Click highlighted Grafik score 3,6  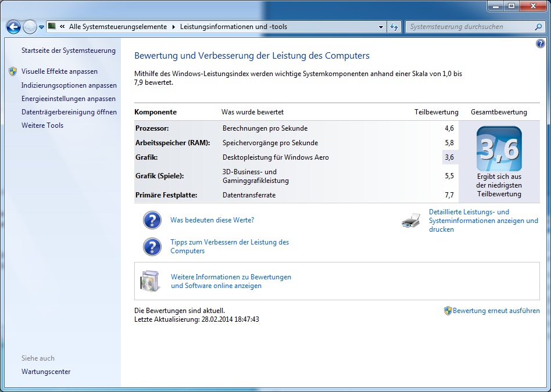click(449, 157)
